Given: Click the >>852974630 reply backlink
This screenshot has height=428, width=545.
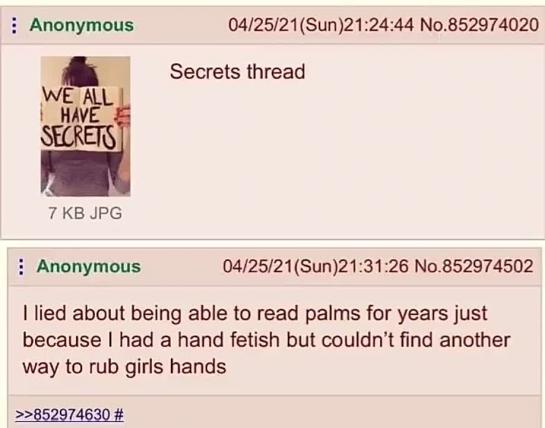Looking at the screenshot, I should (63, 414).
